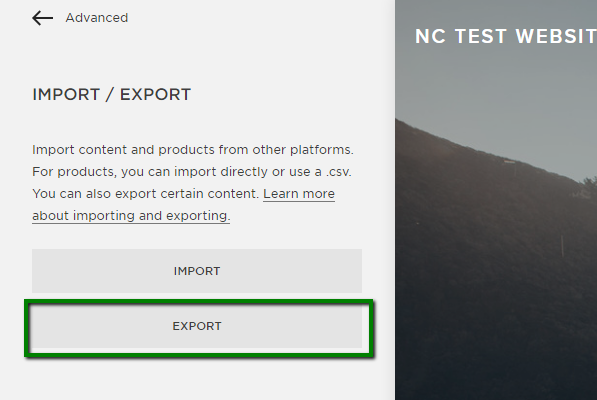597x400 pixels.
Task: Open the Learn more link
Action: tap(299, 194)
